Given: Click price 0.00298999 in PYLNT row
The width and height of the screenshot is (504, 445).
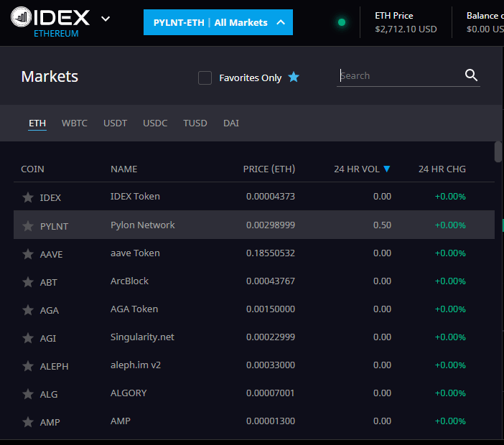Looking at the screenshot, I should click(271, 225).
